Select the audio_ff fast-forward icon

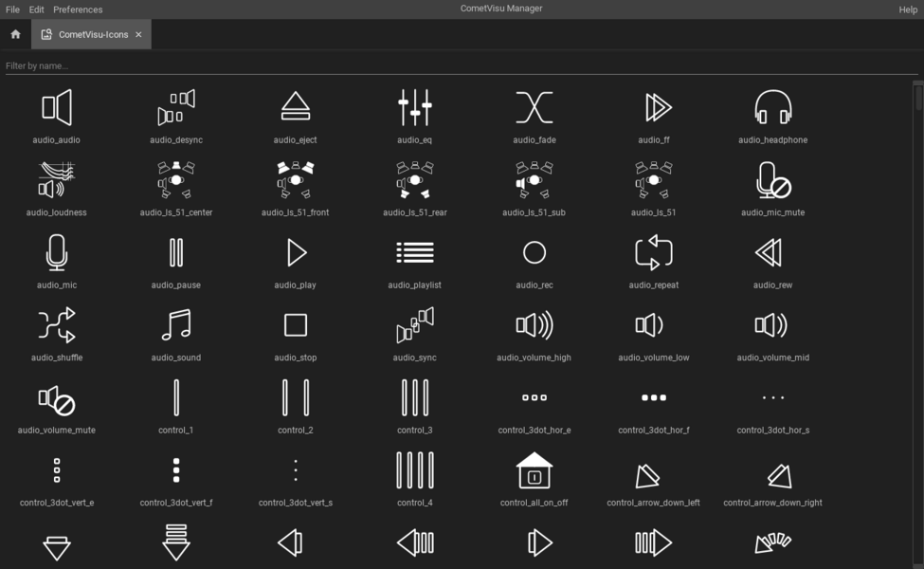(658, 107)
